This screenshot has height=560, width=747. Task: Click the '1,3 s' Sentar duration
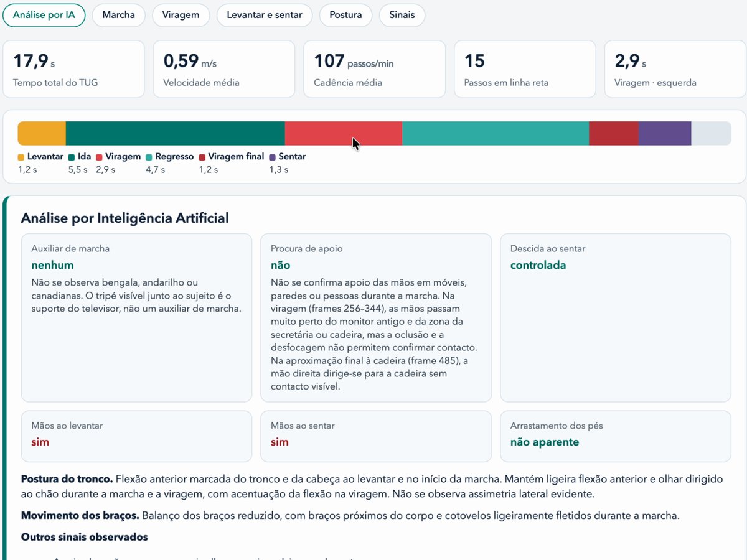pos(278,170)
